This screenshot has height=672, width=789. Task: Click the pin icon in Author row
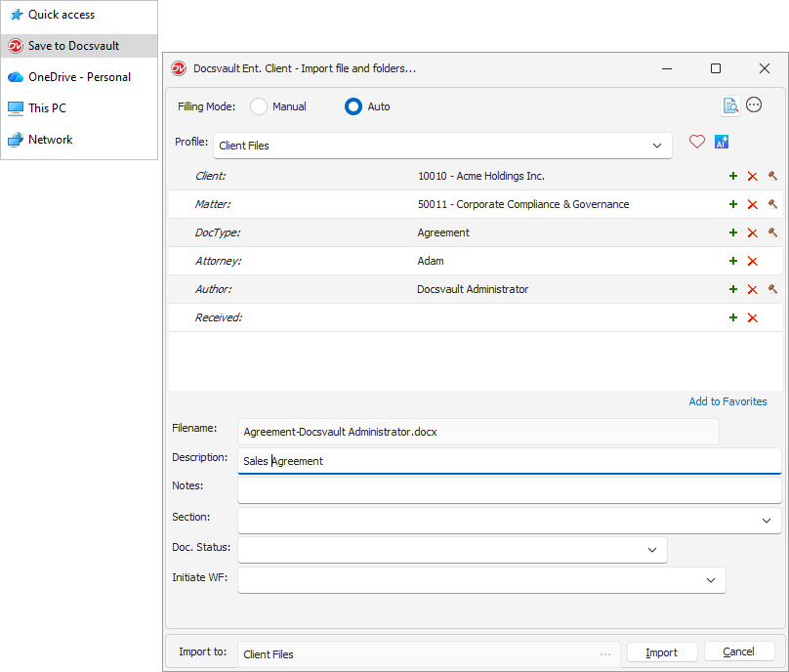tap(772, 289)
